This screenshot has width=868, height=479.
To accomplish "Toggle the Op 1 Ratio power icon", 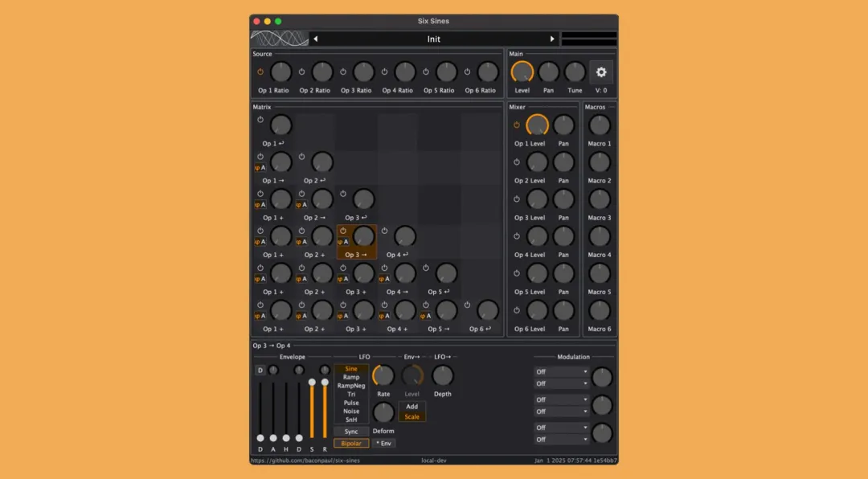I will pyautogui.click(x=260, y=72).
